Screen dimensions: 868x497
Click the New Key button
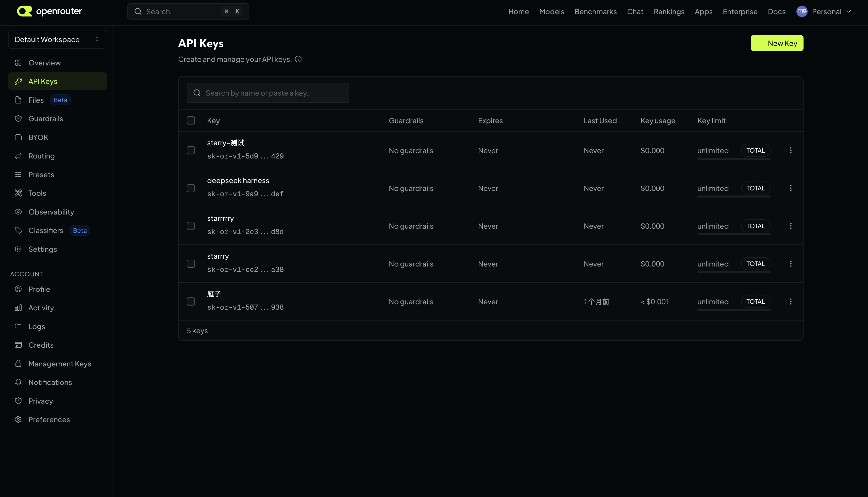point(777,43)
